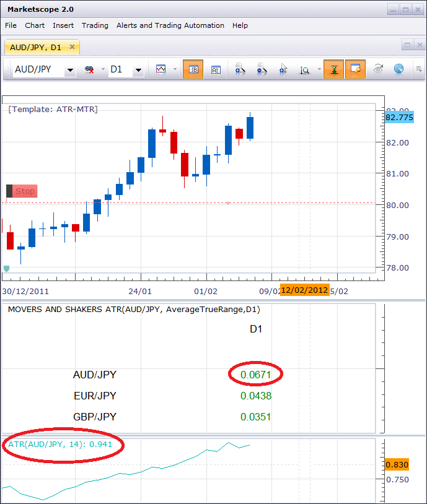Open the Help menu
The width and height of the screenshot is (427, 504).
tap(240, 25)
